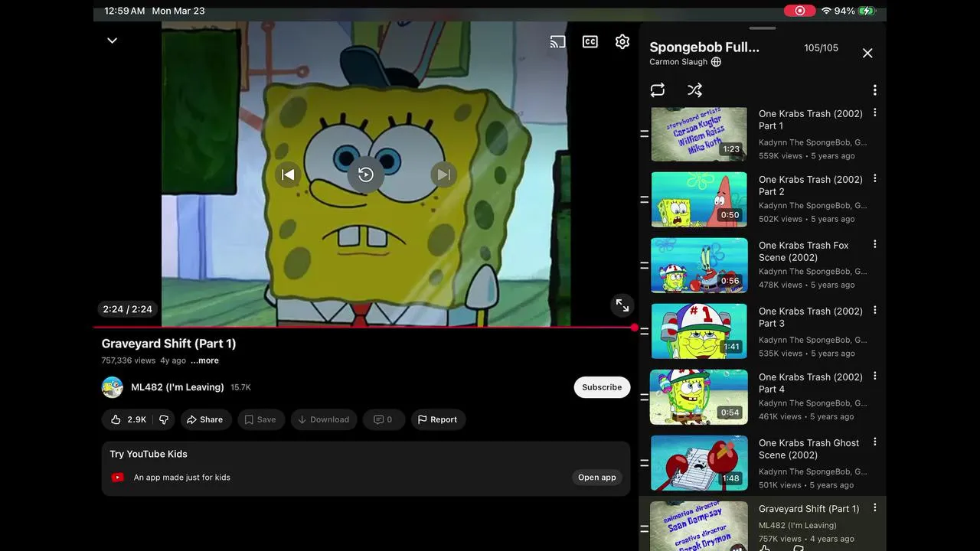Tap the 12:59 AM status bar clock

[124, 11]
